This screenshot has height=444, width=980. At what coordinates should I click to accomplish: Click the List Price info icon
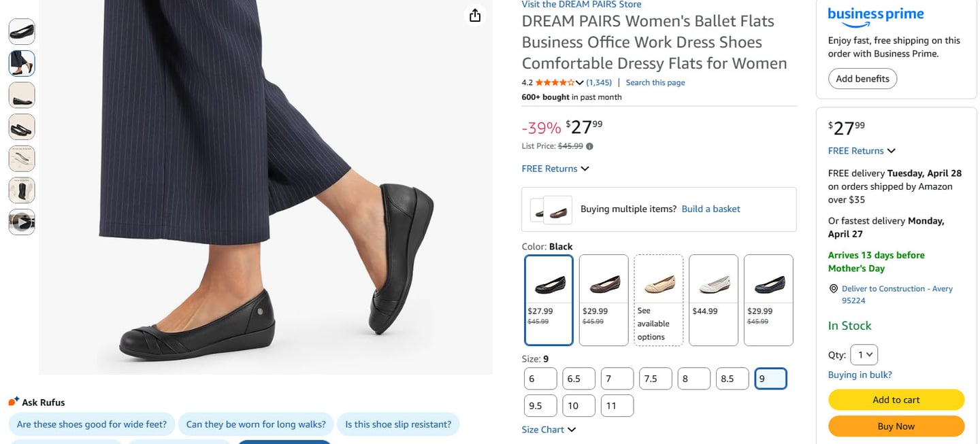pyautogui.click(x=589, y=146)
